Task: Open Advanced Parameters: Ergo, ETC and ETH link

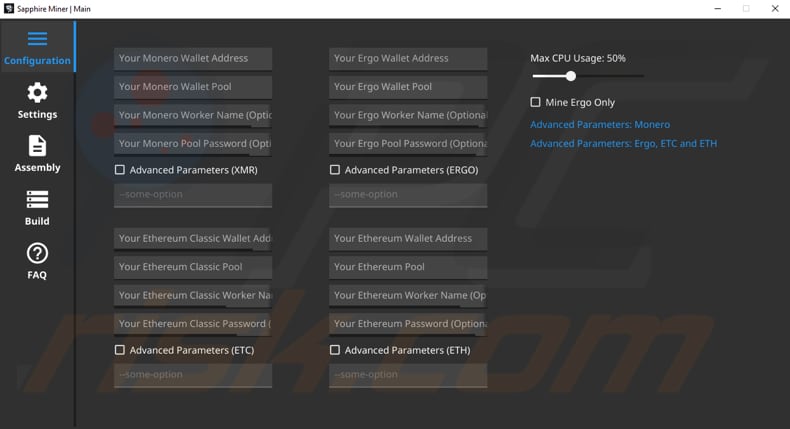Action: [x=623, y=144]
